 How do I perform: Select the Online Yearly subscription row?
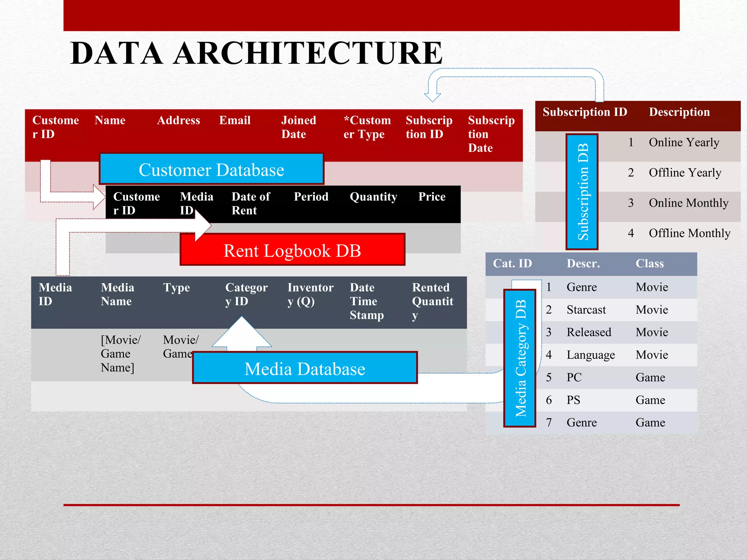point(684,143)
